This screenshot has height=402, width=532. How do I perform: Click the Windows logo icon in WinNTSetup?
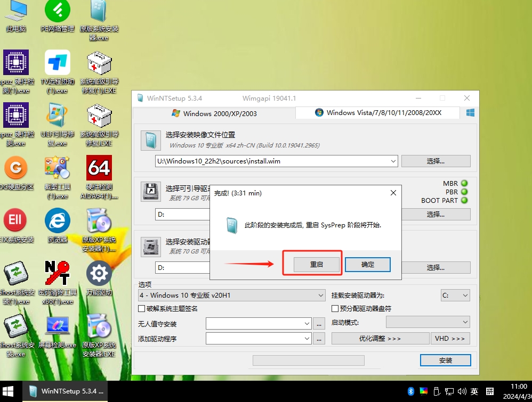[470, 113]
